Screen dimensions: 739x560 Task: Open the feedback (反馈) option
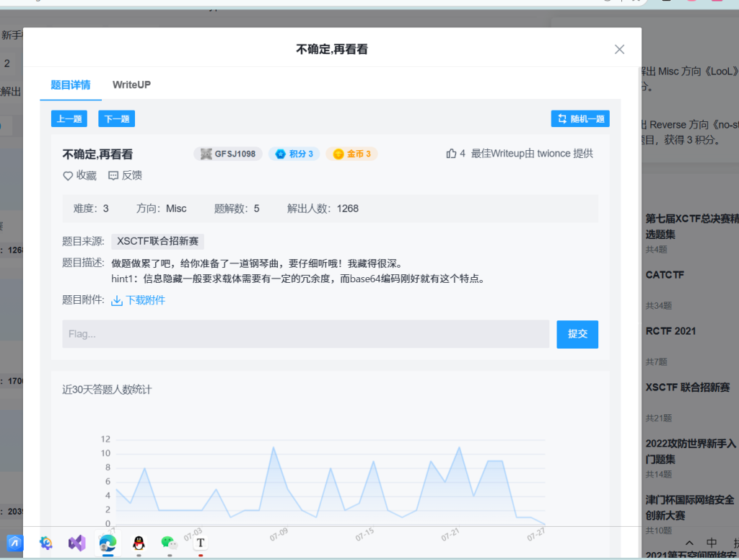[113, 175]
